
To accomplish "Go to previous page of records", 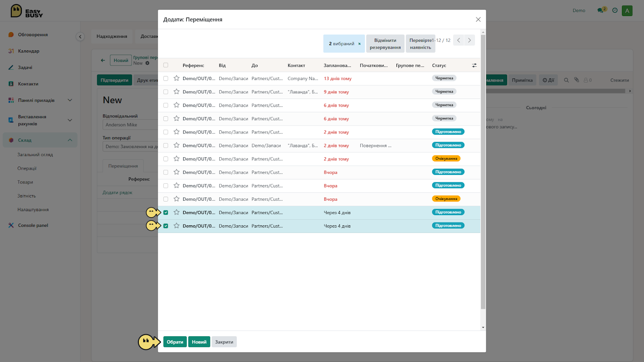I will click(x=458, y=40).
